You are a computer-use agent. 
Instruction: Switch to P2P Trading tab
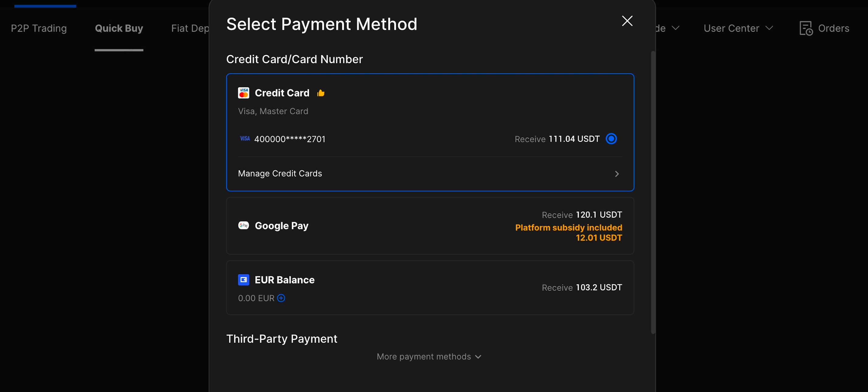(x=39, y=28)
